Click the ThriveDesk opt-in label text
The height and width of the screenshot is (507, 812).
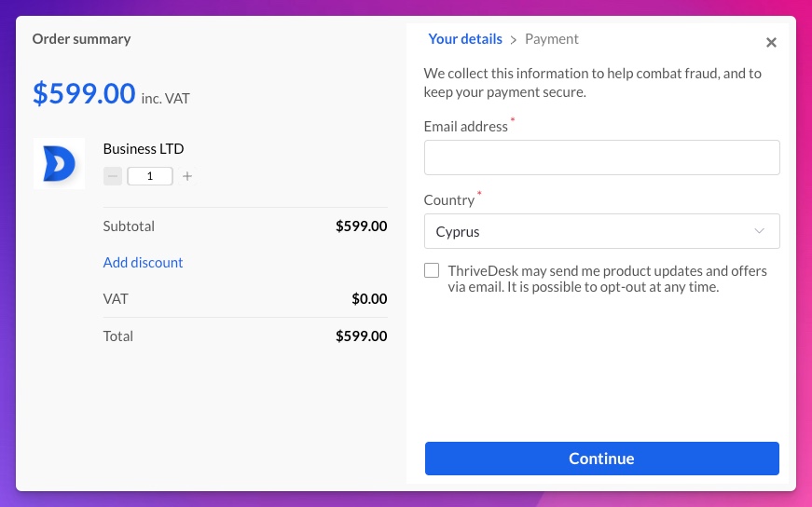(x=608, y=279)
